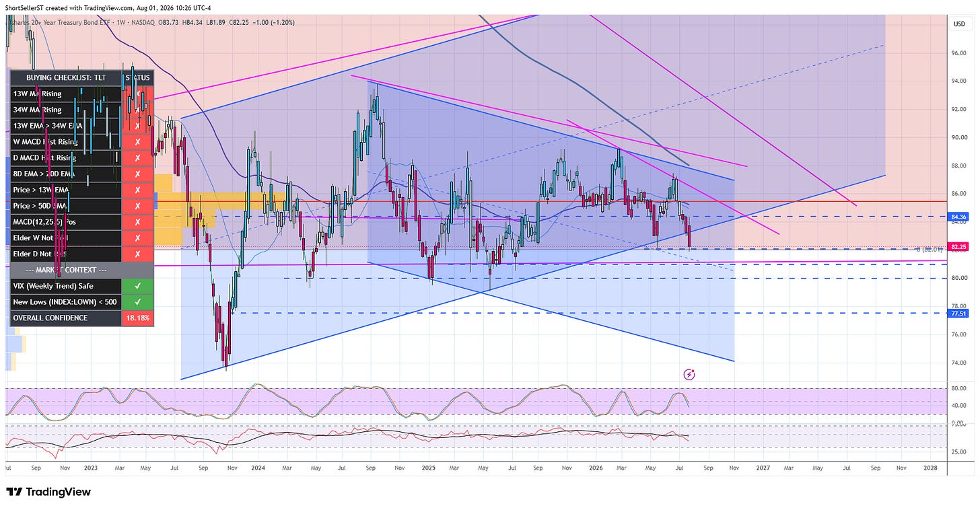Click the X status mark for 13W EMA > 34W EMA
This screenshot has width=980, height=508.
point(137,126)
